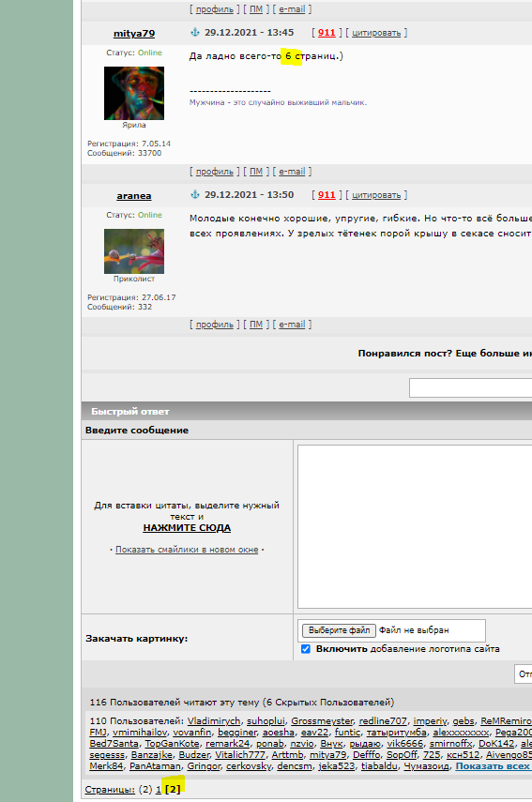Open 'профиль' link under aranea's post

coord(214,325)
